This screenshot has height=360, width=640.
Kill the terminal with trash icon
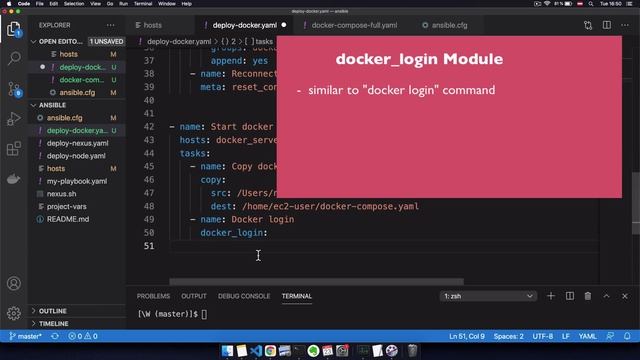click(x=588, y=296)
